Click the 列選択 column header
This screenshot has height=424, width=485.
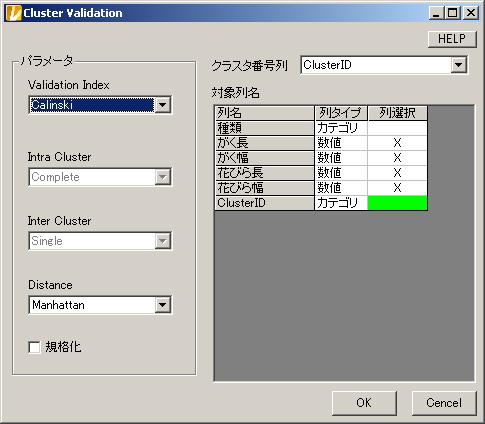pos(397,113)
